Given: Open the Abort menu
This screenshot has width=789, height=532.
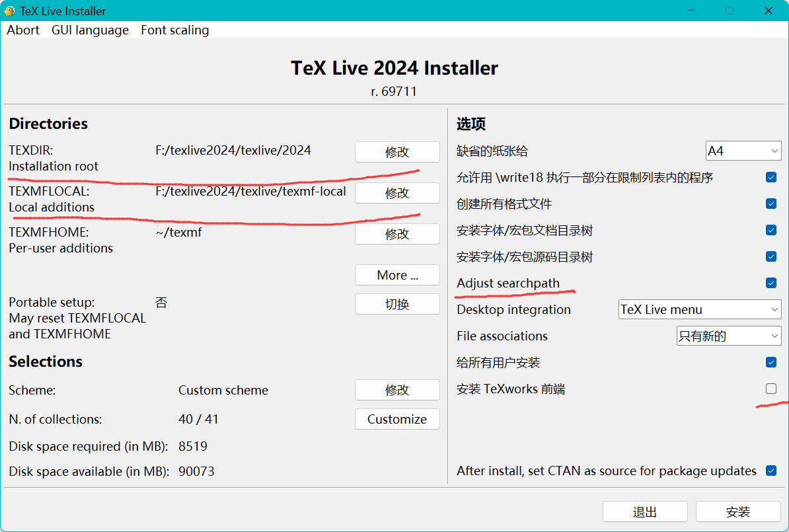Looking at the screenshot, I should pyautogui.click(x=22, y=30).
